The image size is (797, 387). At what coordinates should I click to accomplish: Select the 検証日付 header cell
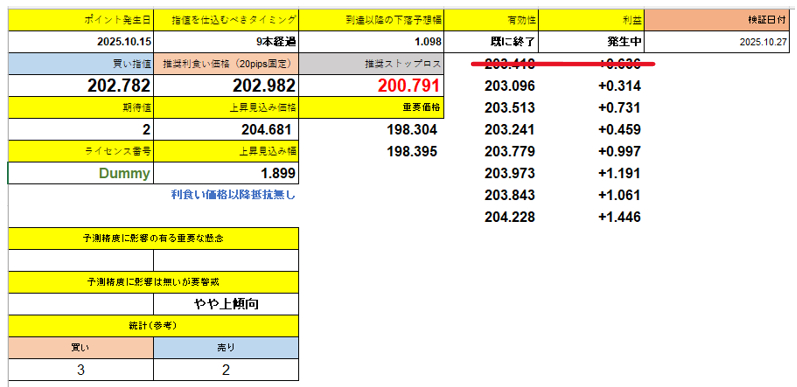pos(717,20)
